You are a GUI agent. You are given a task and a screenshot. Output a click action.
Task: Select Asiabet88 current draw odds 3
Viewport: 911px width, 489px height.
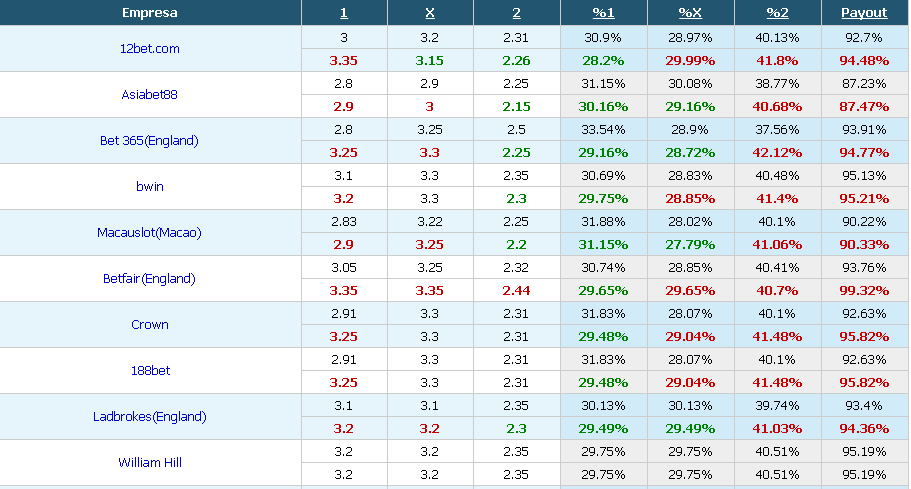click(x=430, y=107)
